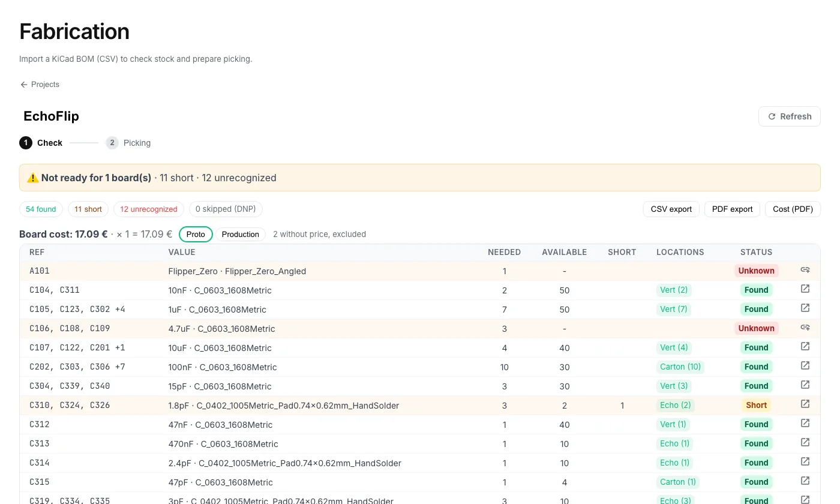Select the Proto pricing toggle
This screenshot has height=504, width=840.
(x=196, y=234)
